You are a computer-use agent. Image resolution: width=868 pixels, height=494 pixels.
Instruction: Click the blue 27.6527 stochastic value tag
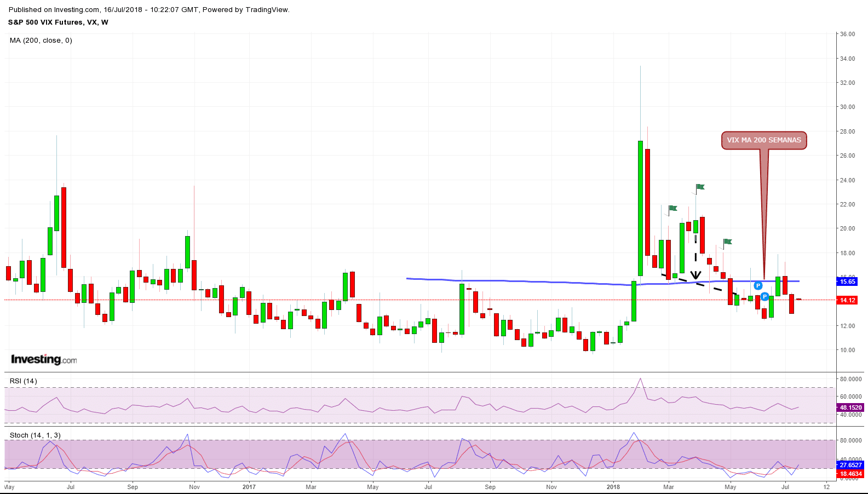click(x=850, y=465)
